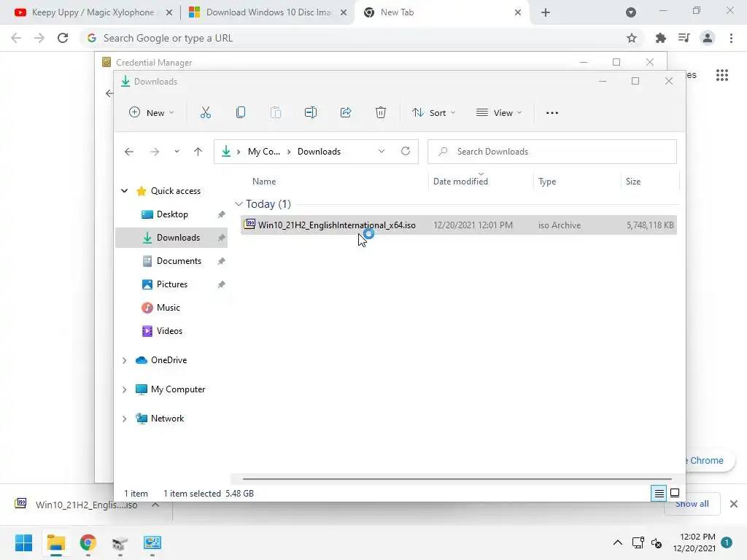
Task: Open Chrome profile avatar
Action: (x=708, y=38)
